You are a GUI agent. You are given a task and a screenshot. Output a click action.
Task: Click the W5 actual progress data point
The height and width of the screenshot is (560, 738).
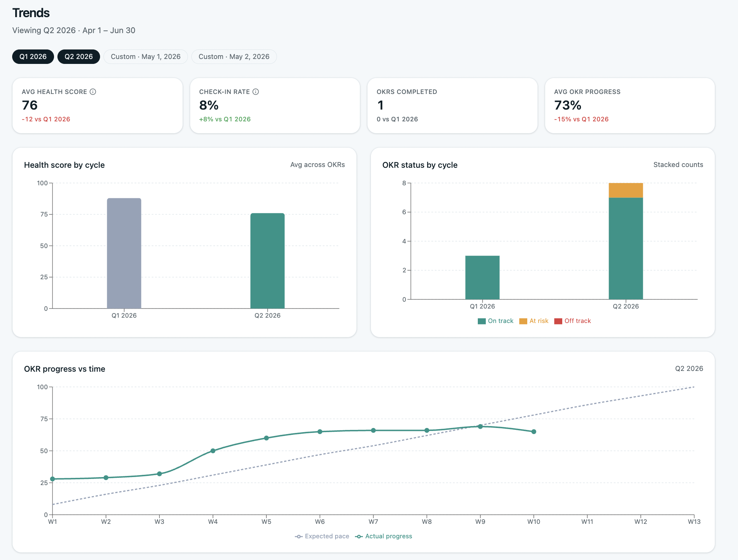pos(266,438)
